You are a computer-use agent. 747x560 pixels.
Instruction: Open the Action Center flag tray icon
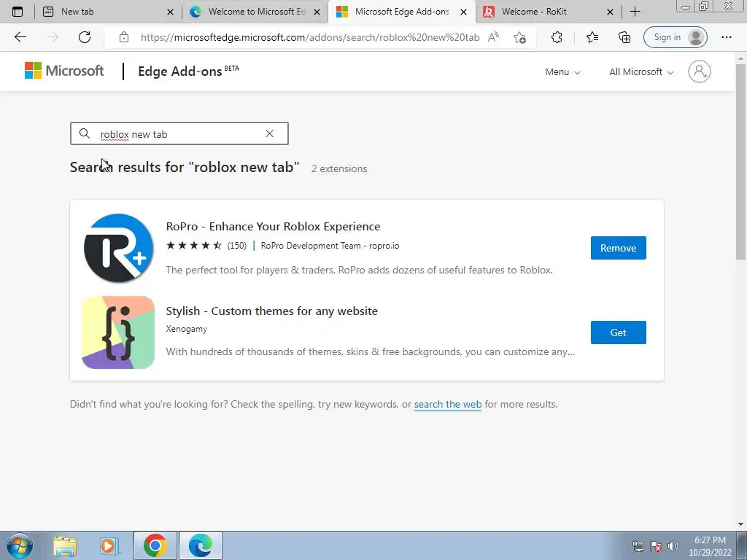(656, 546)
